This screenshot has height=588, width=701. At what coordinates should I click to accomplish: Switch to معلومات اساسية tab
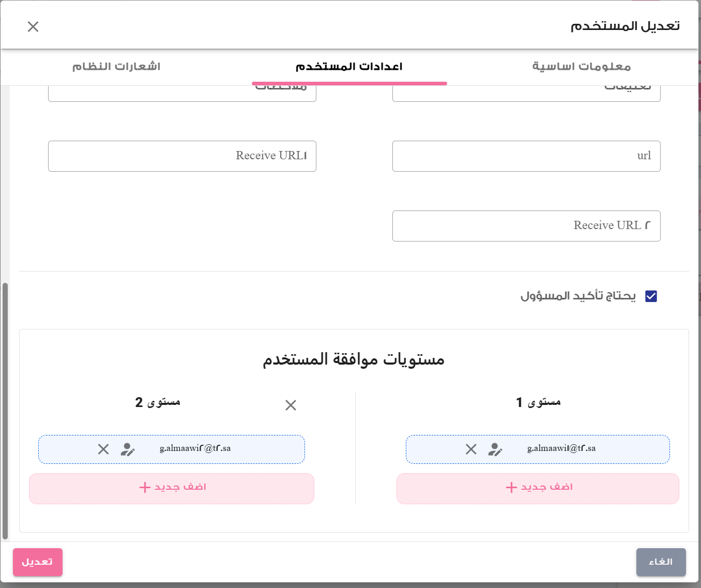point(582,66)
